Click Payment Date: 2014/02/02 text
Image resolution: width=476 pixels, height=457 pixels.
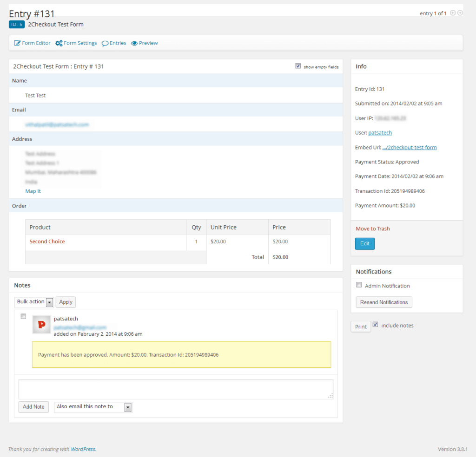399,176
